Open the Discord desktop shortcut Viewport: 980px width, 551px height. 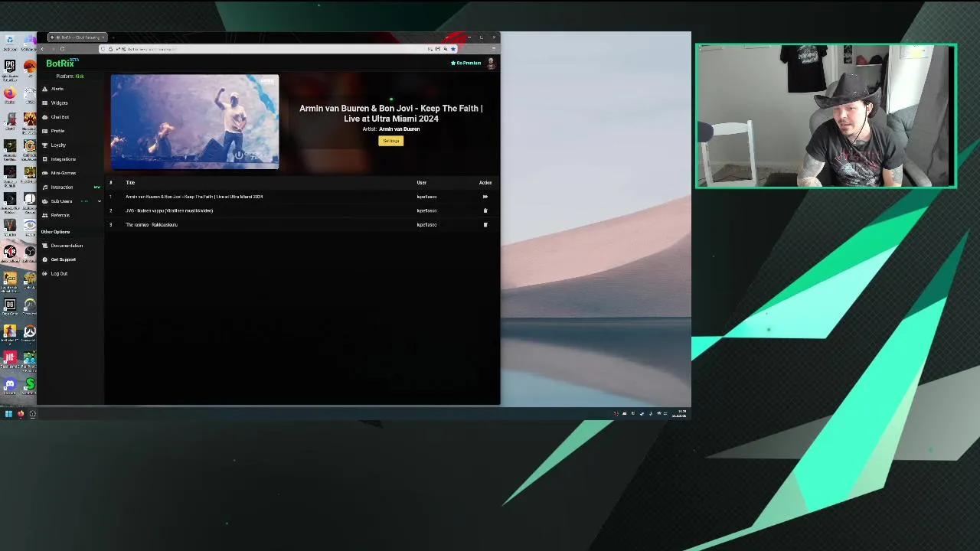tap(9, 384)
